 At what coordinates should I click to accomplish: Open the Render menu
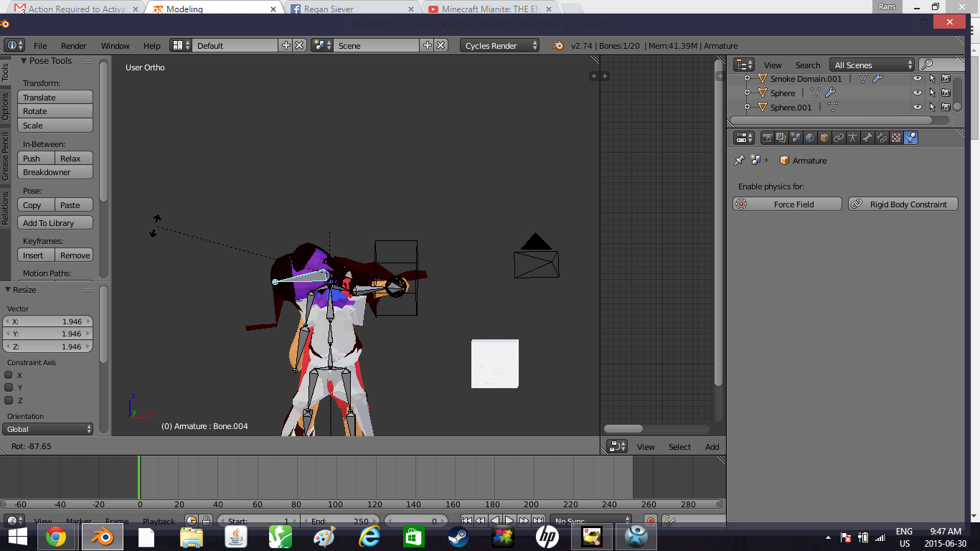[x=73, y=45]
